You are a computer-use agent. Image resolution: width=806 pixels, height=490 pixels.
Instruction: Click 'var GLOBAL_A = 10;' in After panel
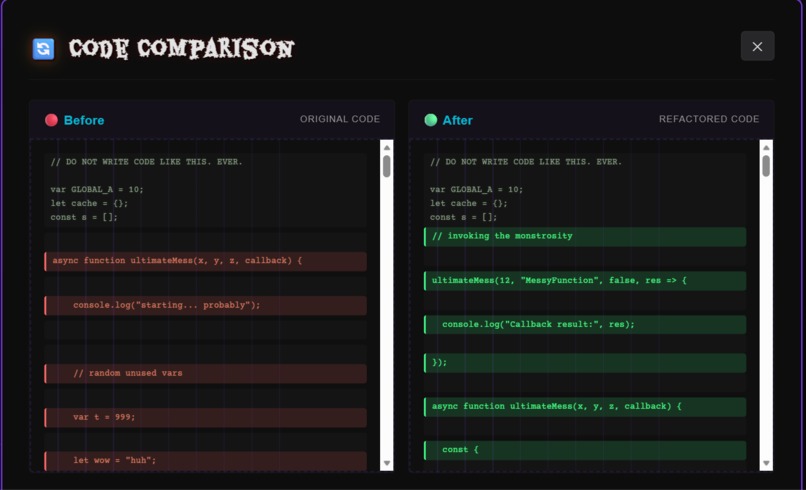point(476,190)
